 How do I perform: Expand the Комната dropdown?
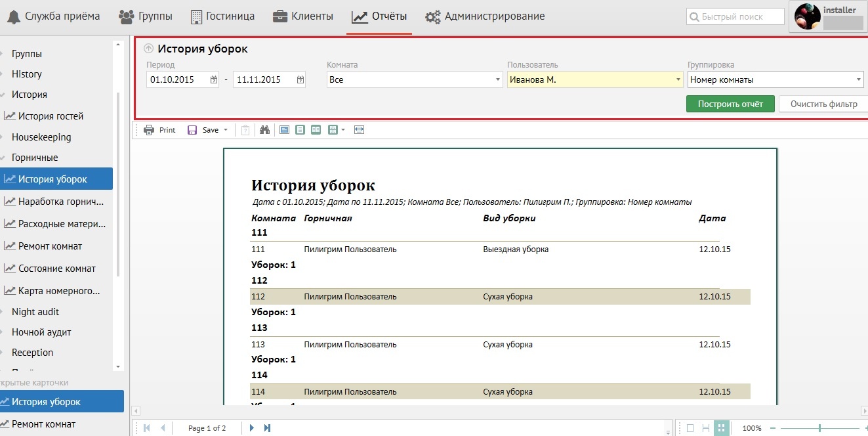498,79
